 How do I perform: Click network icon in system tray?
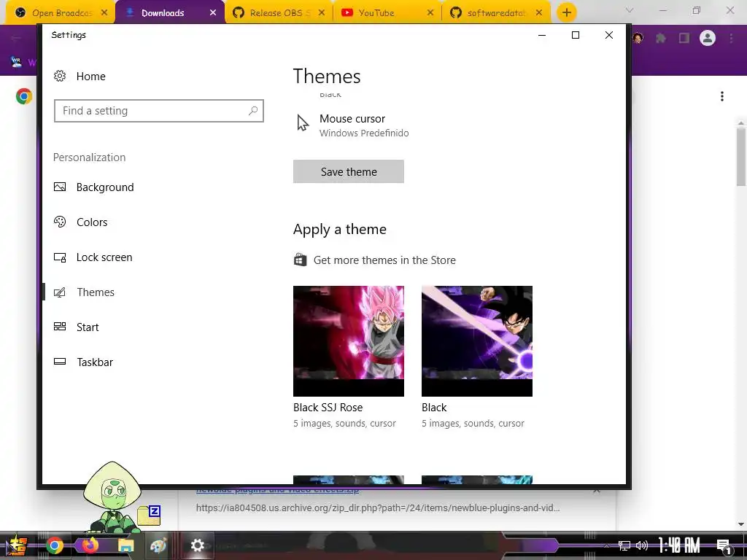click(624, 545)
